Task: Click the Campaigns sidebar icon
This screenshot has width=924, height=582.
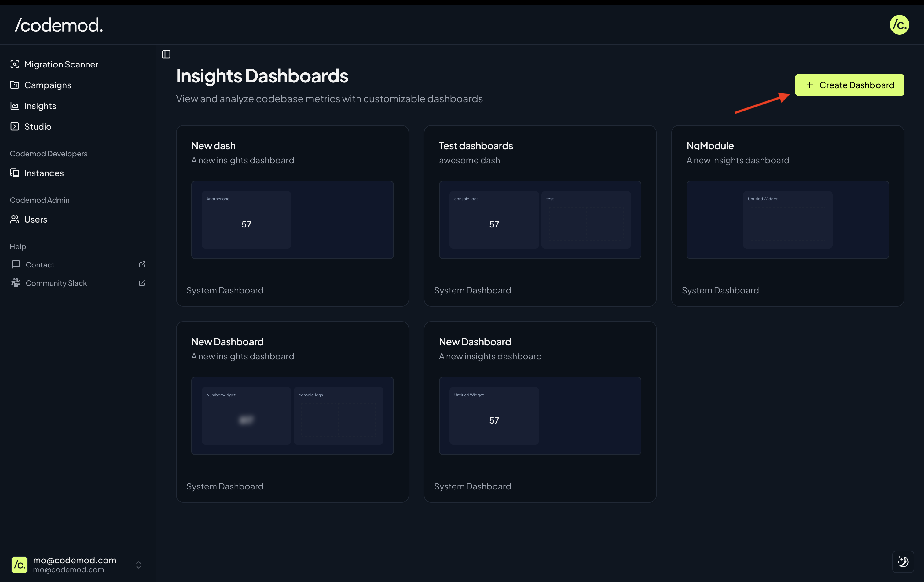Action: (15, 85)
